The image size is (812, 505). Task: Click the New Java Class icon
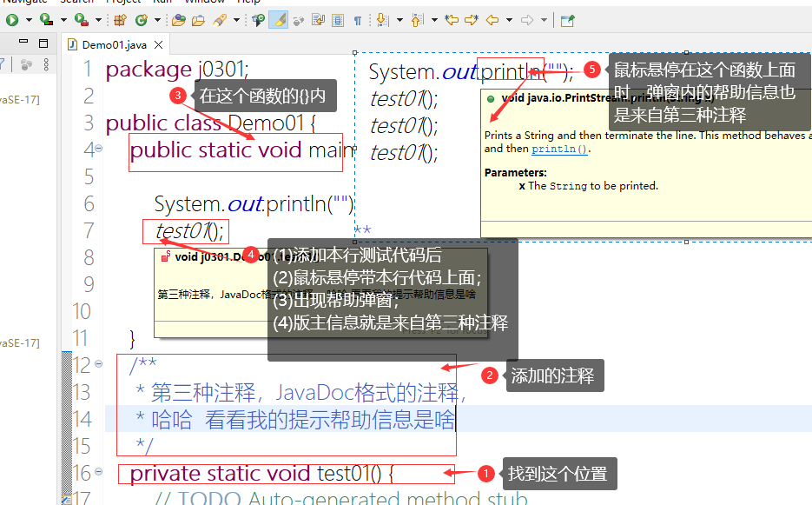pos(141,20)
